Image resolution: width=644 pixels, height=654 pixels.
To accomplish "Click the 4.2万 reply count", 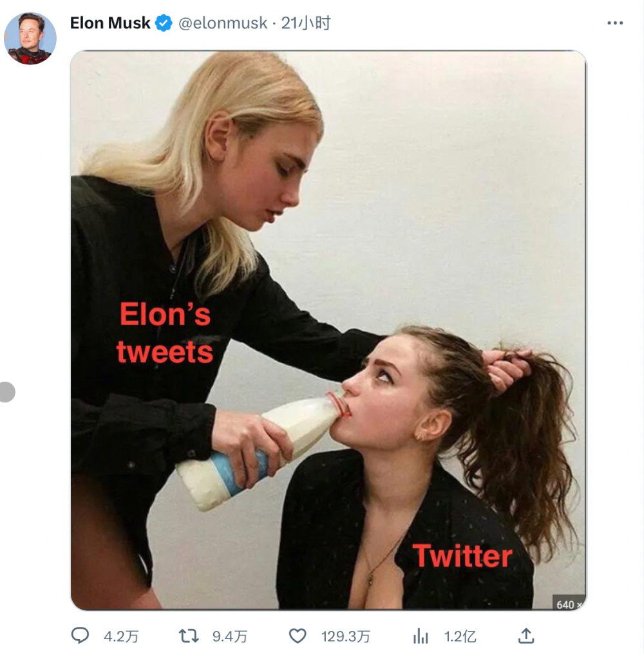I will (x=121, y=637).
